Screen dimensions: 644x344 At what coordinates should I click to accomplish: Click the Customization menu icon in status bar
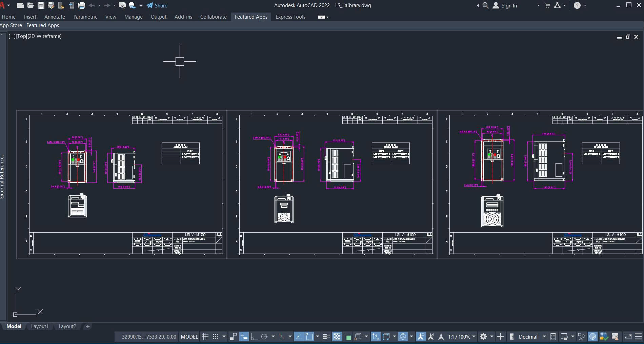638,337
